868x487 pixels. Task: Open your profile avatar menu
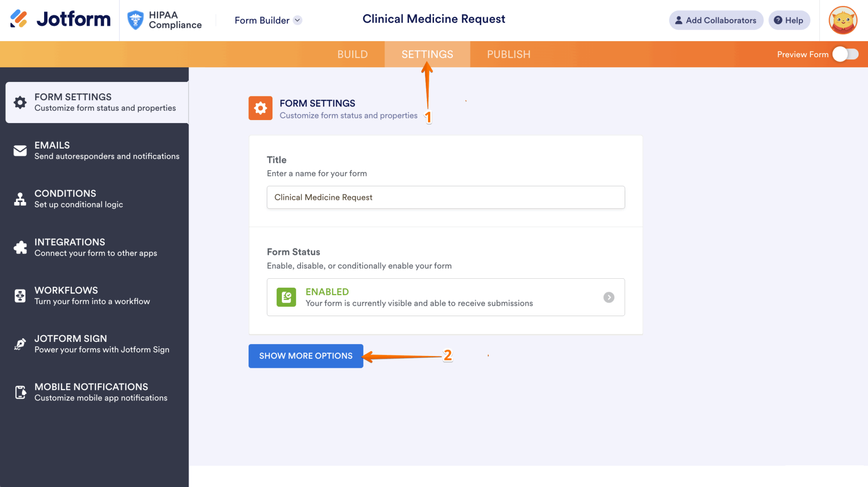pyautogui.click(x=843, y=20)
